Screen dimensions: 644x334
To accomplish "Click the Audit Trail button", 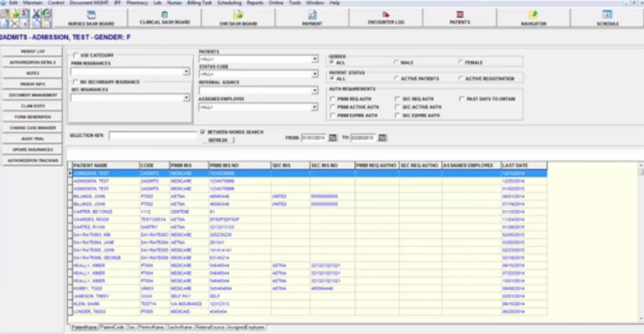I will coord(33,138).
